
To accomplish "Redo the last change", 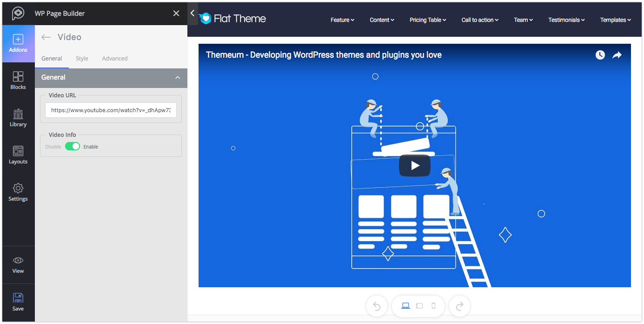I will pos(459,306).
